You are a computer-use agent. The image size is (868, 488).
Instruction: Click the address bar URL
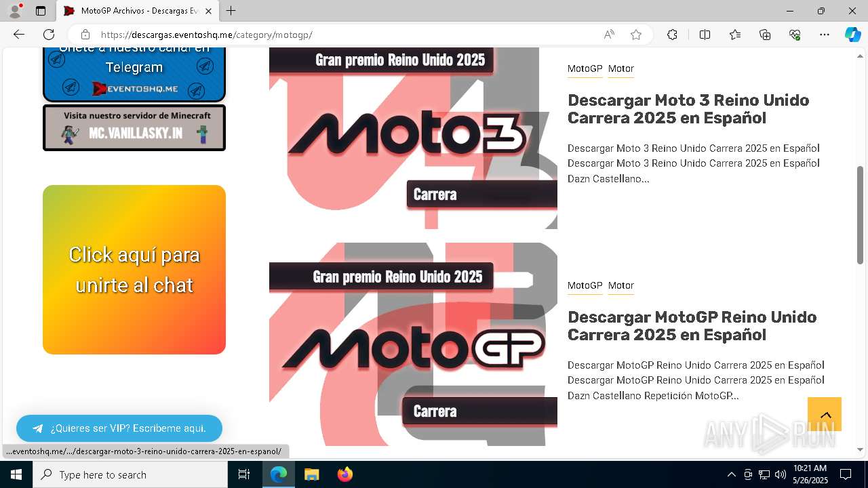pyautogui.click(x=207, y=35)
